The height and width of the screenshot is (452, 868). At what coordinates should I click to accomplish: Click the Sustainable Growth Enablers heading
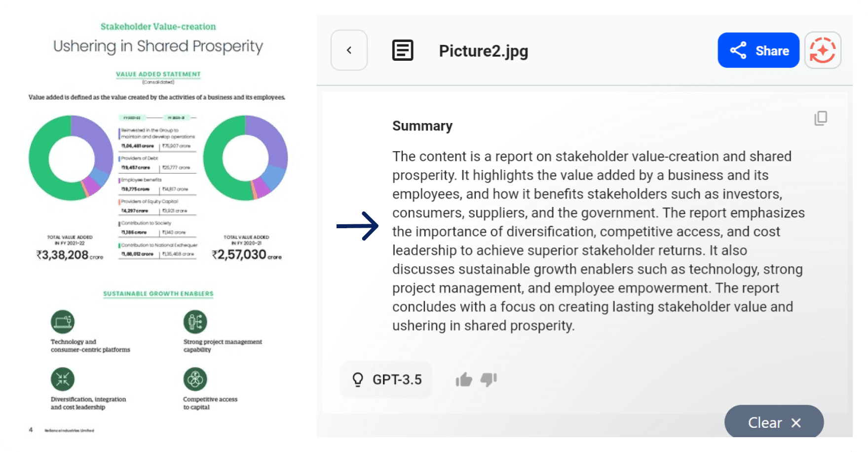coord(158,293)
